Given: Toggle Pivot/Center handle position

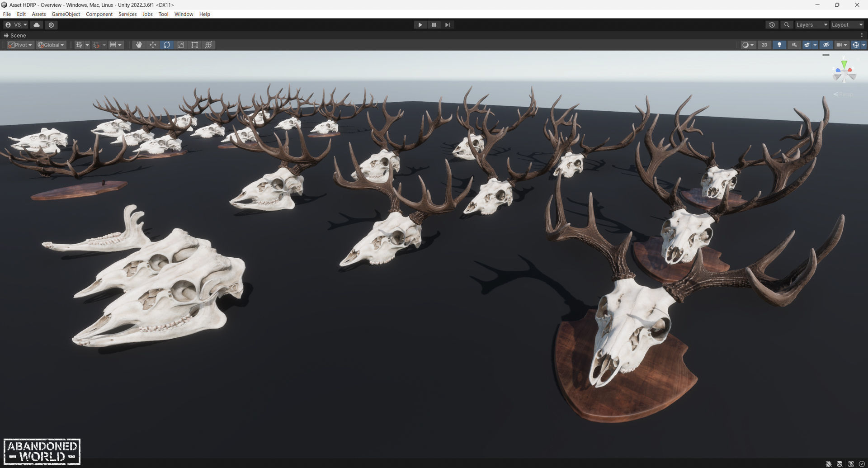Looking at the screenshot, I should [20, 45].
